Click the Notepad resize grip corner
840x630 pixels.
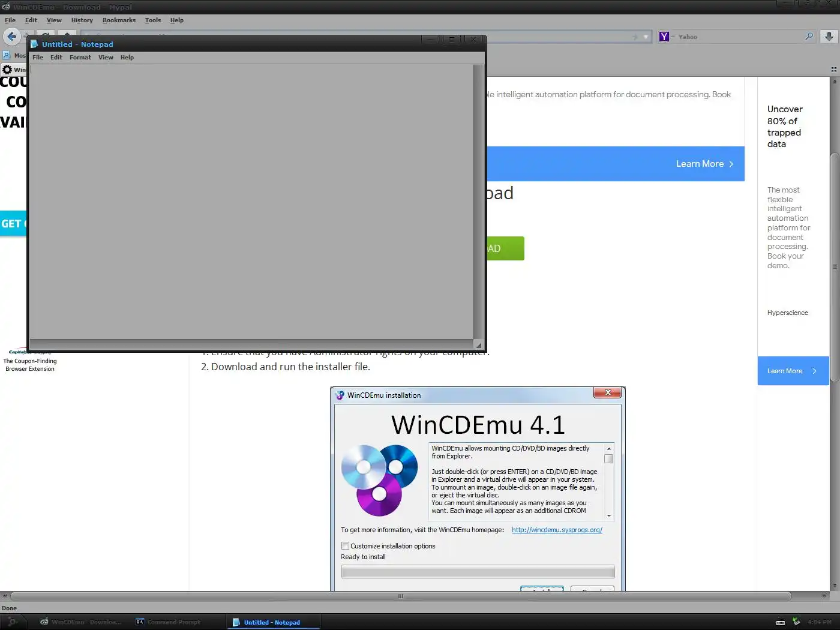point(478,344)
